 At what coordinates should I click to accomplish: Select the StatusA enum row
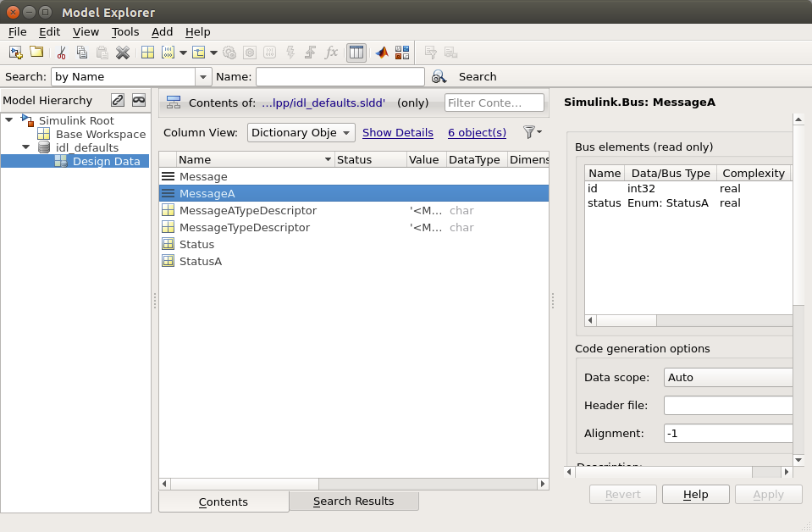click(x=354, y=261)
